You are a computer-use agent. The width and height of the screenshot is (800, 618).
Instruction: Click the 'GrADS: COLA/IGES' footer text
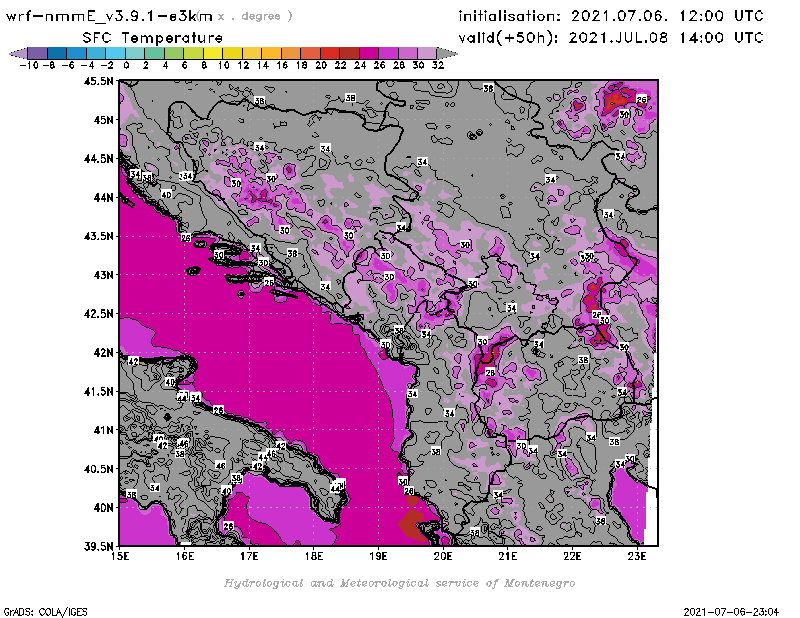45,612
